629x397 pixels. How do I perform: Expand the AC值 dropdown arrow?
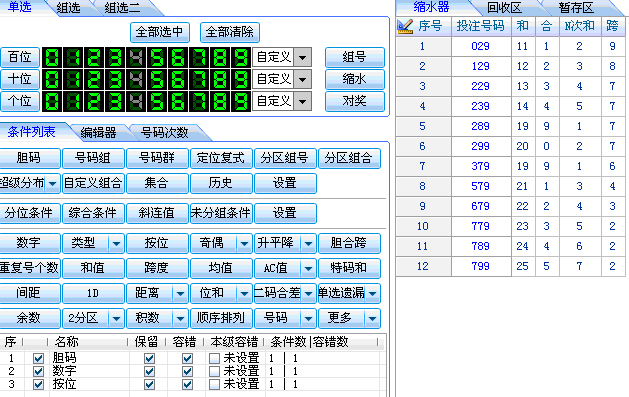tap(308, 268)
